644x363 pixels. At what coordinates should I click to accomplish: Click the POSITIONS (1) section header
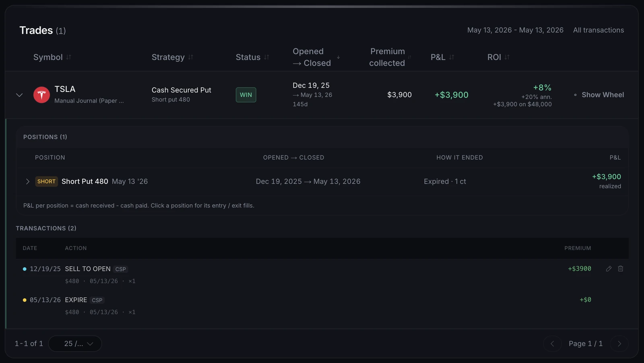point(45,137)
